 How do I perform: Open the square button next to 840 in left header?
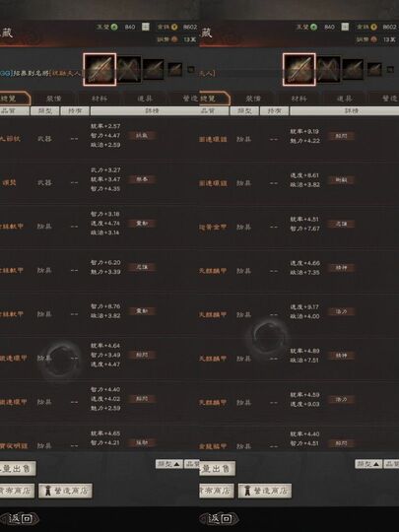coord(145,27)
